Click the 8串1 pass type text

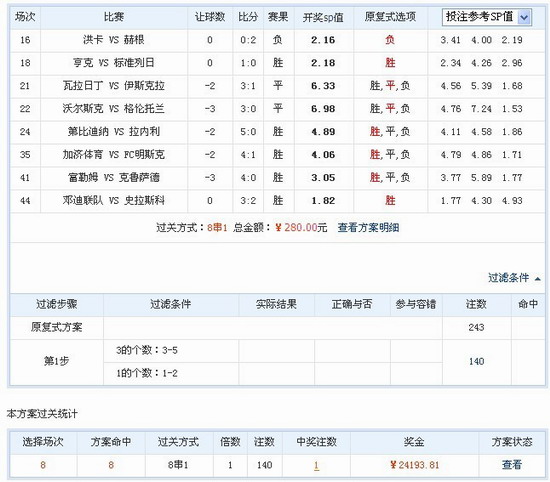coord(217,228)
